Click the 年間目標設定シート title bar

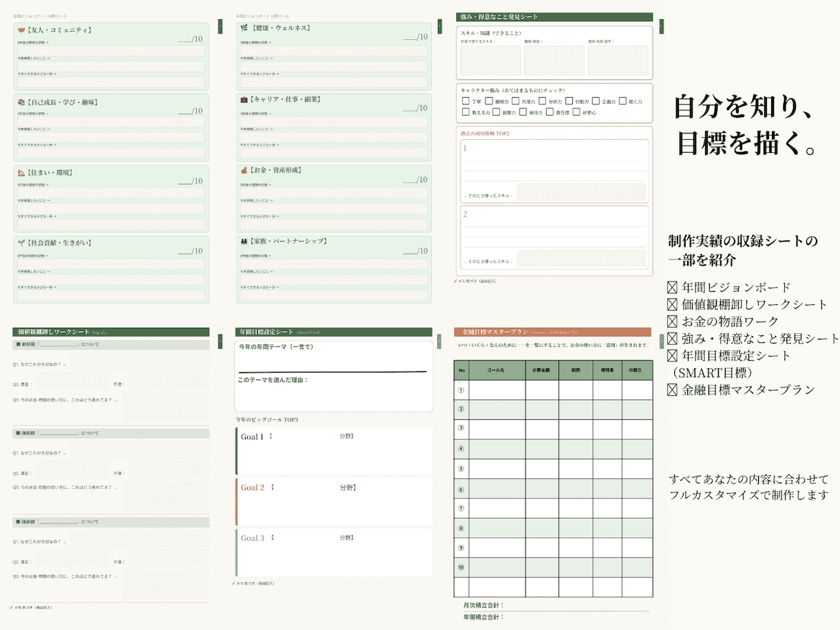click(333, 332)
